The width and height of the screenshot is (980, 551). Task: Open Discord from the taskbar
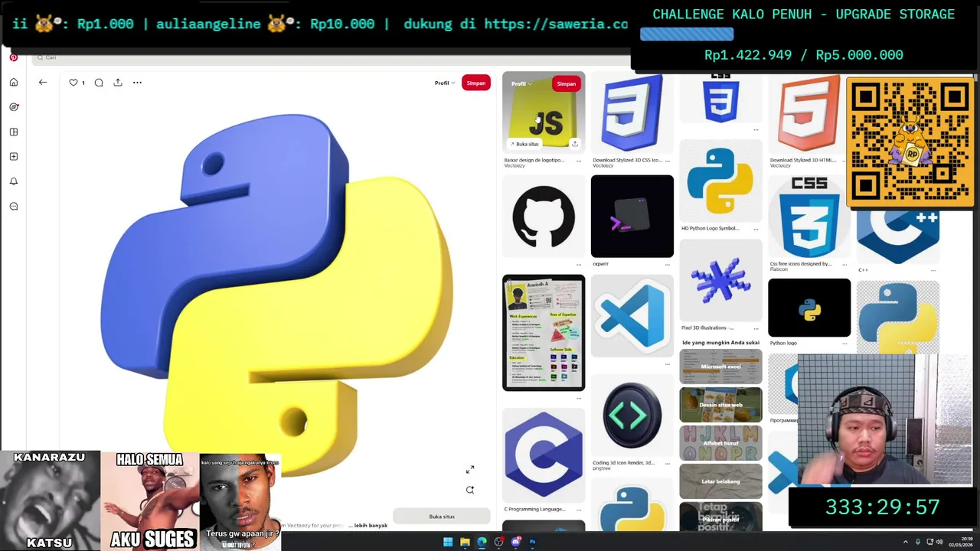point(515,542)
